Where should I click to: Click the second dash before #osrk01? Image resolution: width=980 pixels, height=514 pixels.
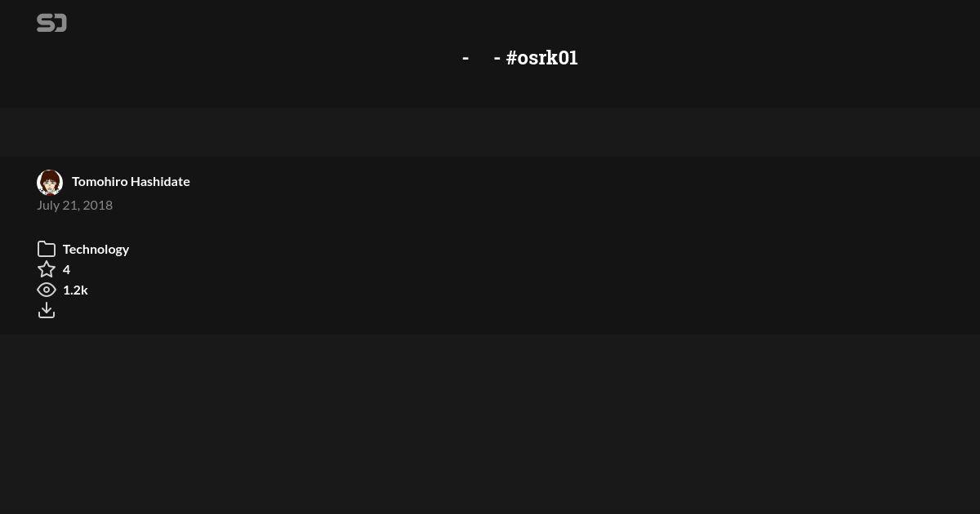point(497,57)
